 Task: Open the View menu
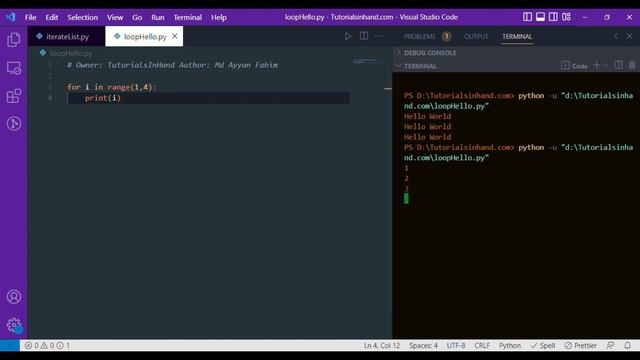click(115, 17)
